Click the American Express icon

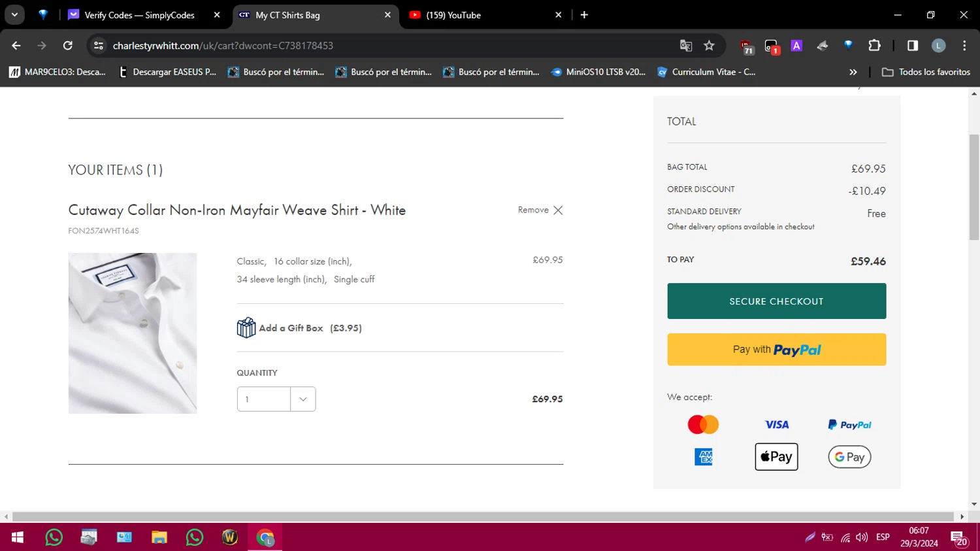[704, 457]
